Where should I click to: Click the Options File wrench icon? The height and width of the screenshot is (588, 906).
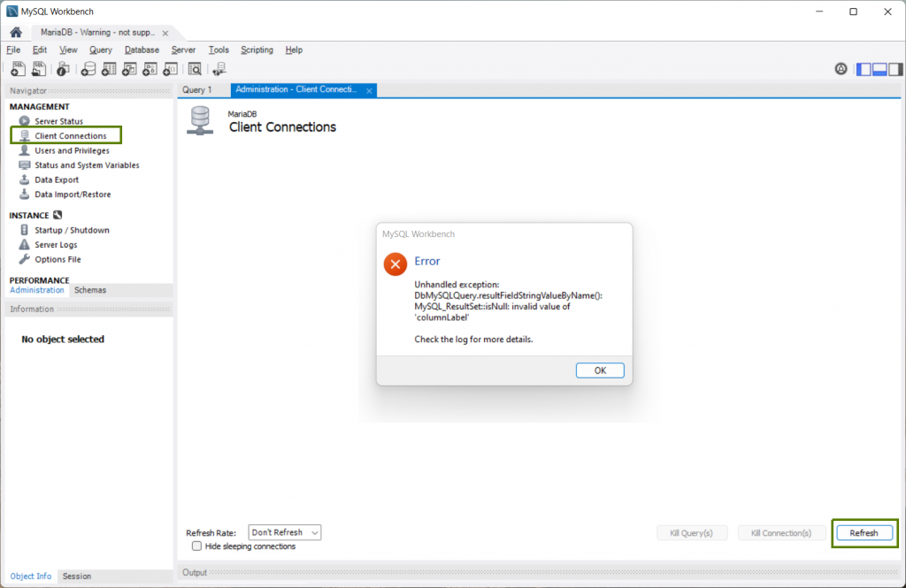click(x=24, y=259)
